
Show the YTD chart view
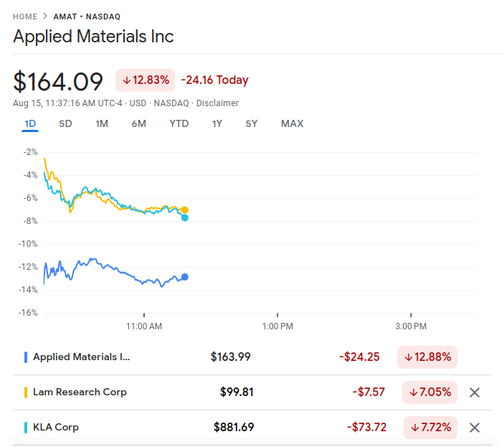pyautogui.click(x=179, y=123)
